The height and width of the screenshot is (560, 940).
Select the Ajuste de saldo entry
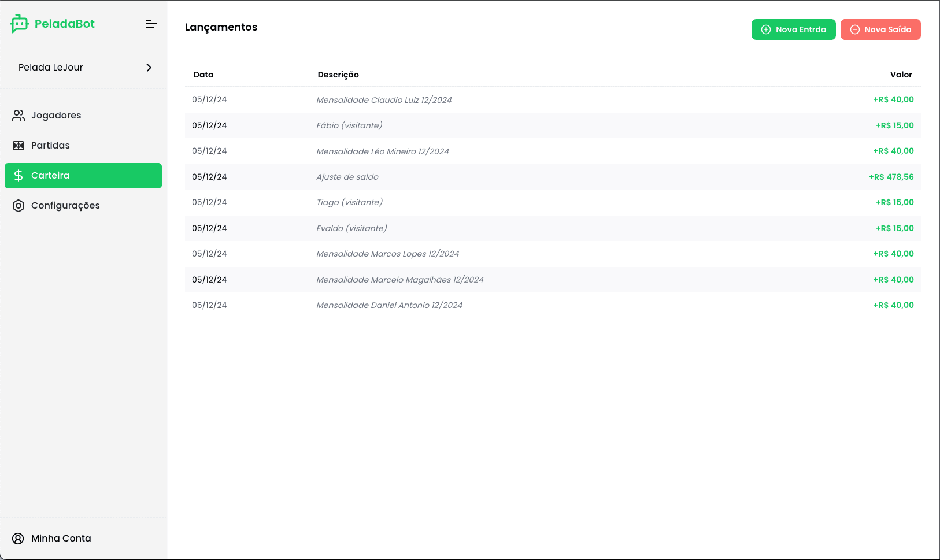coord(347,177)
